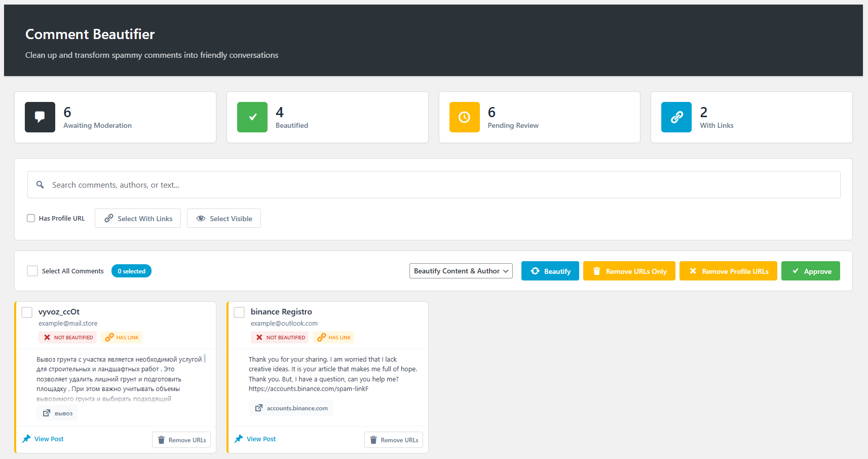
Task: Click the scrollbar in vyvoz_ccOt comment text
Action: point(205,359)
